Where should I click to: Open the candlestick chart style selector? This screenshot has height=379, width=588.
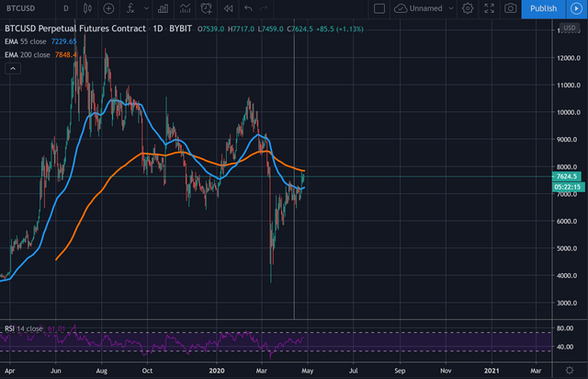pyautogui.click(x=85, y=9)
